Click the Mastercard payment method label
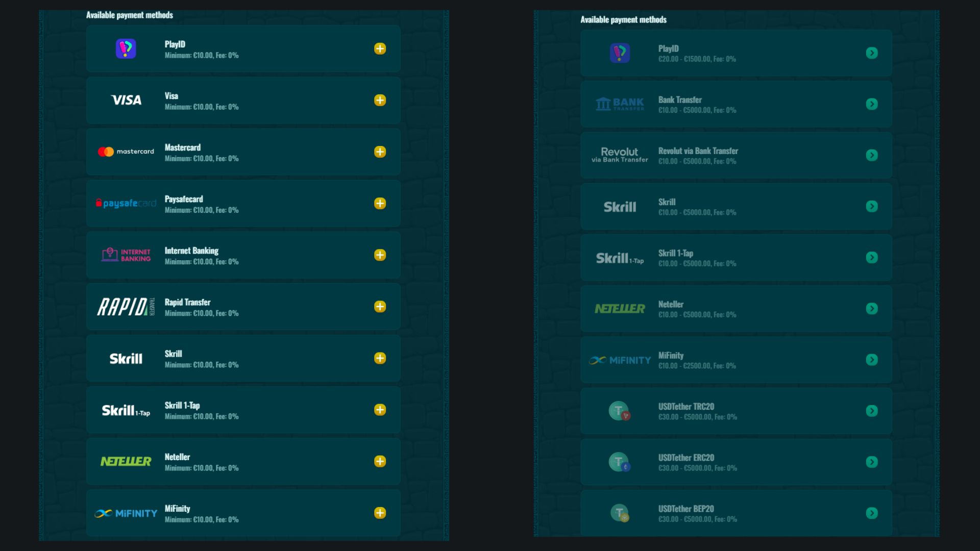Image resolution: width=980 pixels, height=551 pixels. coord(183,147)
